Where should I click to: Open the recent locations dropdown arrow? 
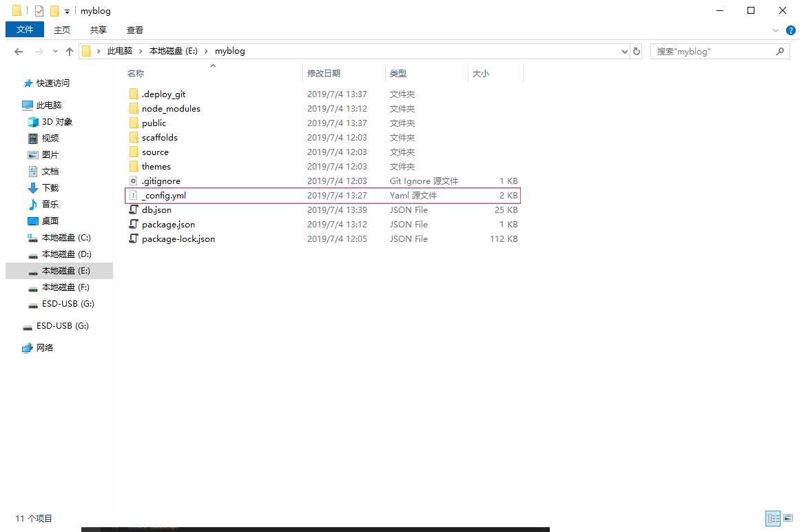coord(54,52)
